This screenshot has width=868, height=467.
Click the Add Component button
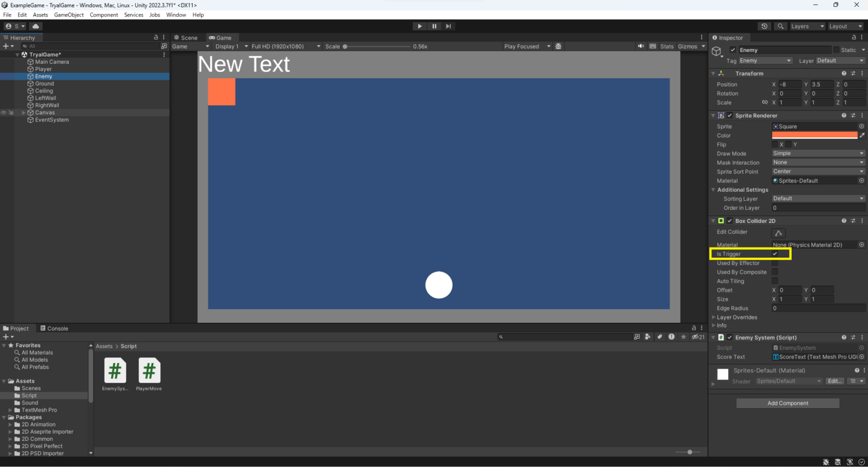(x=787, y=403)
